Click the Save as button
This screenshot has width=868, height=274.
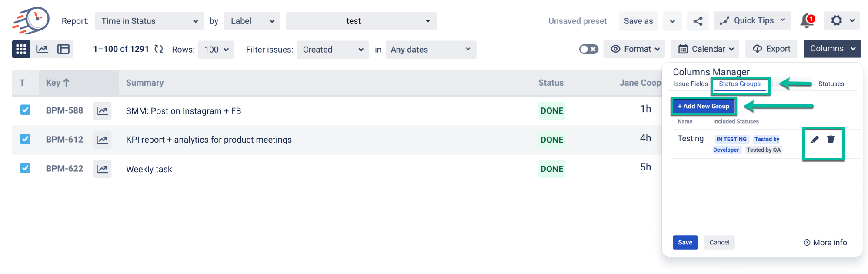[x=638, y=21]
